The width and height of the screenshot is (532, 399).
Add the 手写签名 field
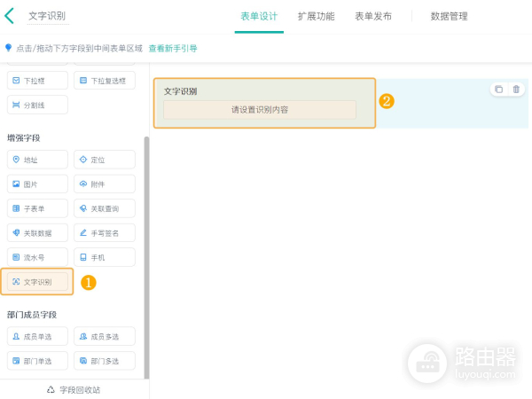click(x=105, y=232)
